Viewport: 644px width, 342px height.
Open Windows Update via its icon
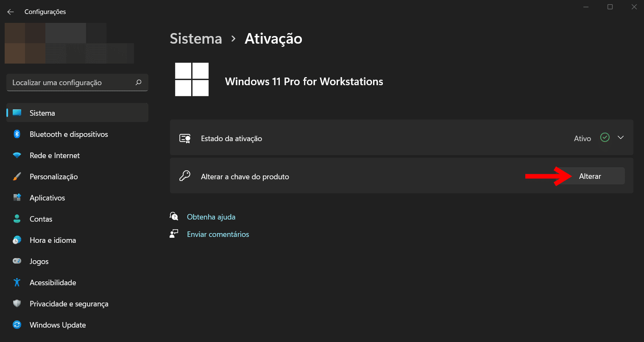(17, 325)
